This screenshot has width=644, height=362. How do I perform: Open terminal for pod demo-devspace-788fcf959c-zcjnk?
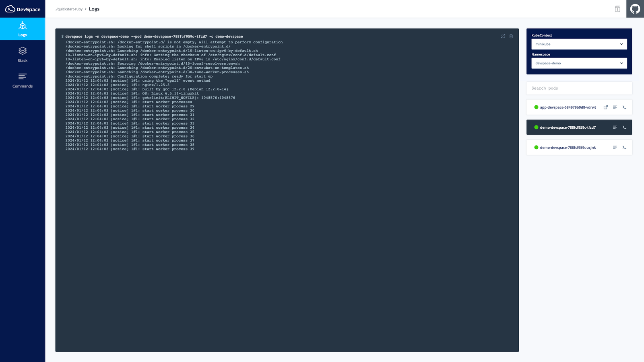coord(624,147)
